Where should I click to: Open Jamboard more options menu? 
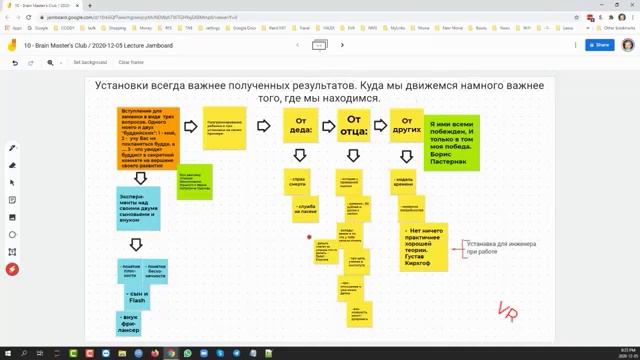[576, 45]
